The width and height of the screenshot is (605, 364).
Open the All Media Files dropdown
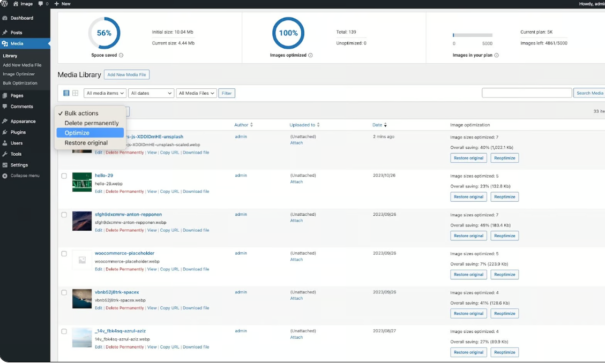pyautogui.click(x=197, y=93)
